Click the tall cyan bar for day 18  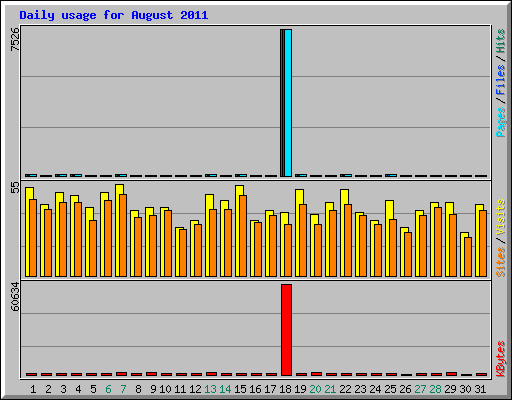[x=288, y=103]
